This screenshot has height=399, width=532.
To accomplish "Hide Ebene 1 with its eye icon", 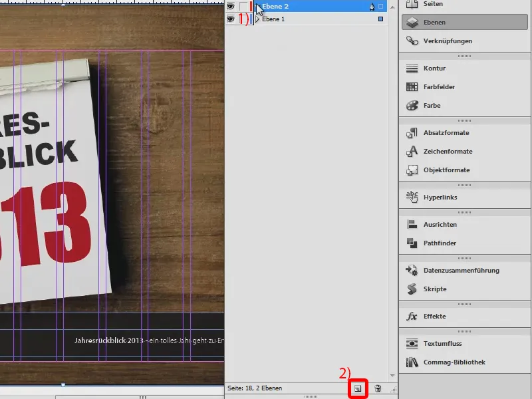I will (x=231, y=19).
